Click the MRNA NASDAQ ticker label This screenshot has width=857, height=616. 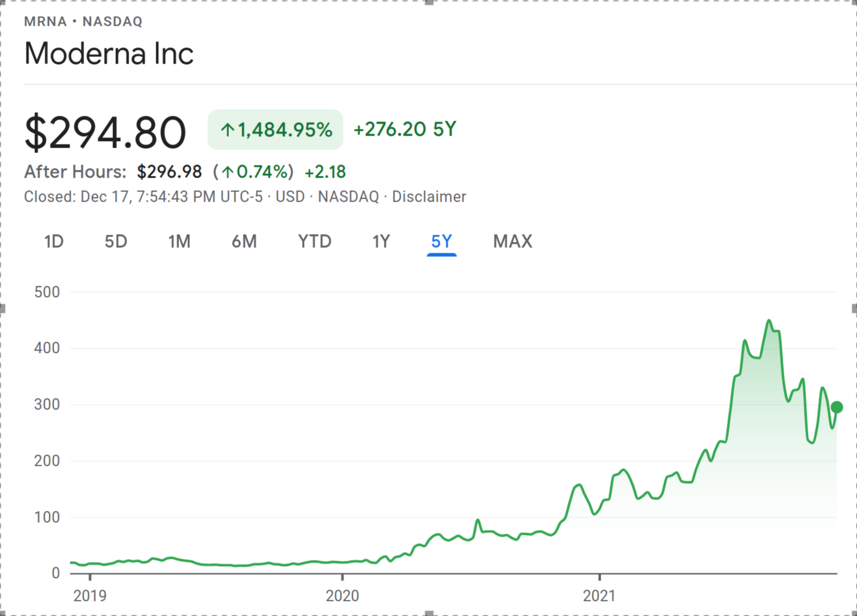(83, 22)
